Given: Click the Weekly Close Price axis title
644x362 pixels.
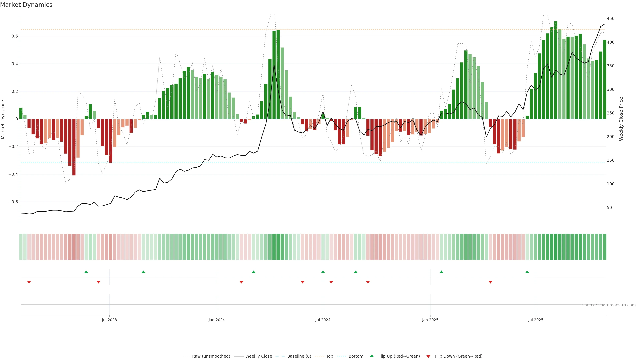Looking at the screenshot, I should (x=621, y=119).
